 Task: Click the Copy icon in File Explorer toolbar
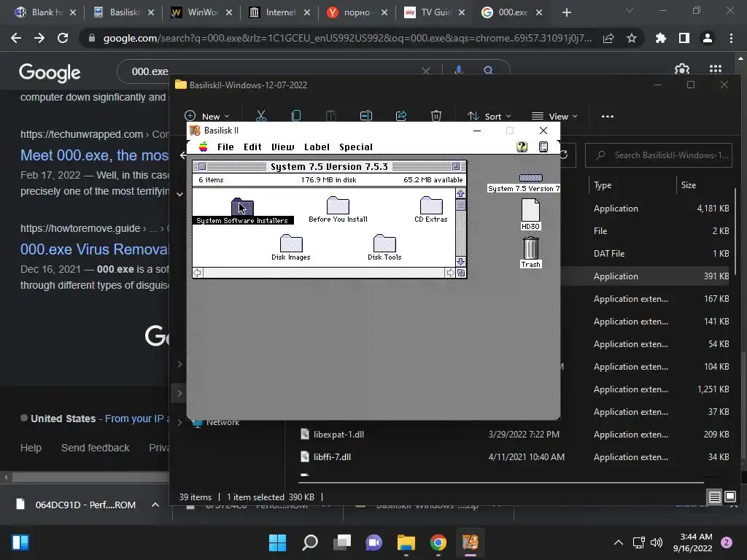pos(296,116)
